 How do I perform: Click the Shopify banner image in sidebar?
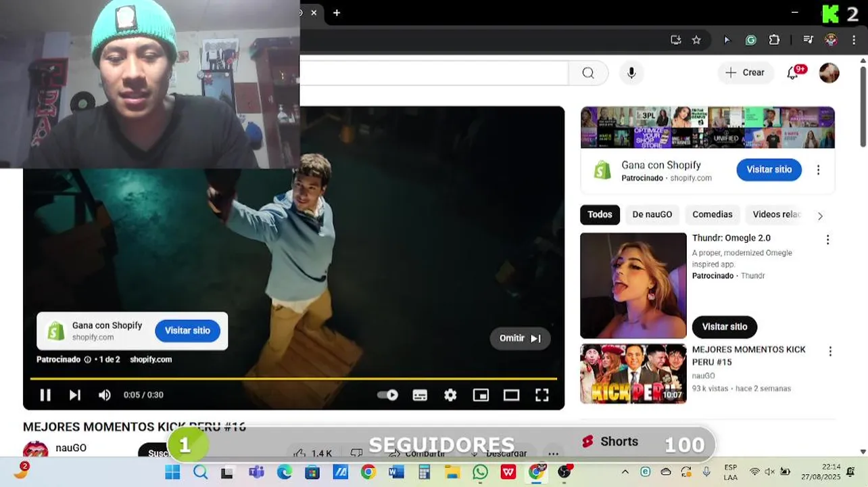[x=708, y=127]
